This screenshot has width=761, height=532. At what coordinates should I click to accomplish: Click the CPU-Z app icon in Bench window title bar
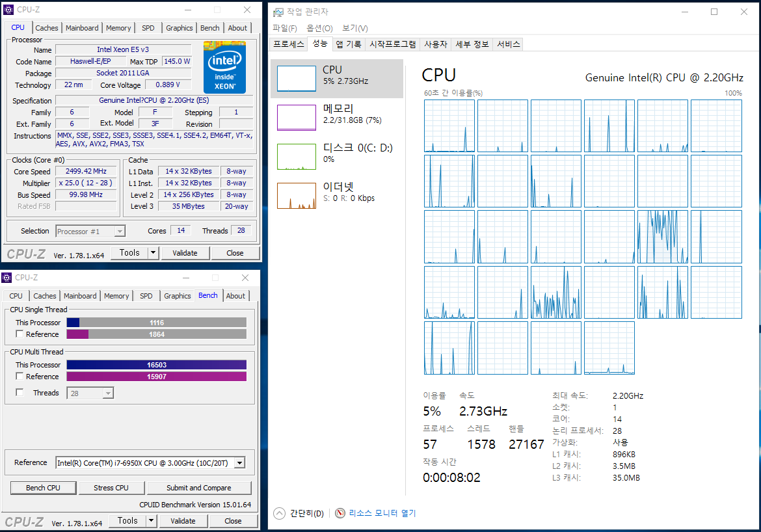(7, 278)
